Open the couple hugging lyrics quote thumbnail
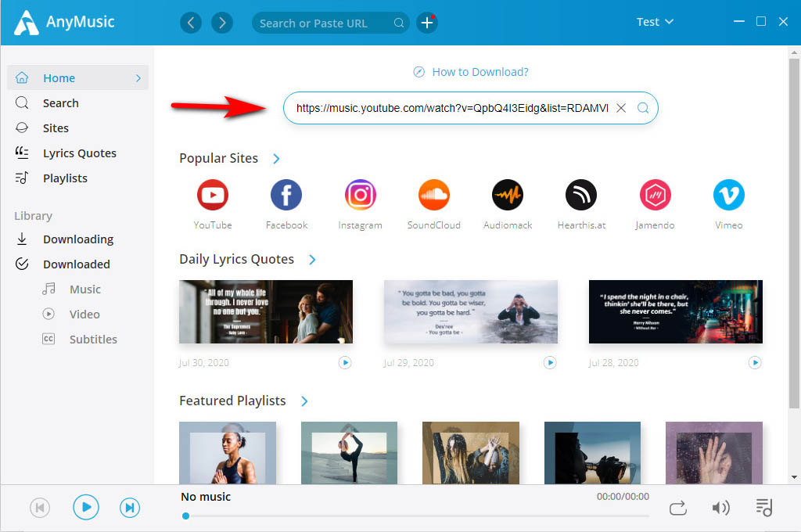This screenshot has height=532, width=801. [x=266, y=311]
